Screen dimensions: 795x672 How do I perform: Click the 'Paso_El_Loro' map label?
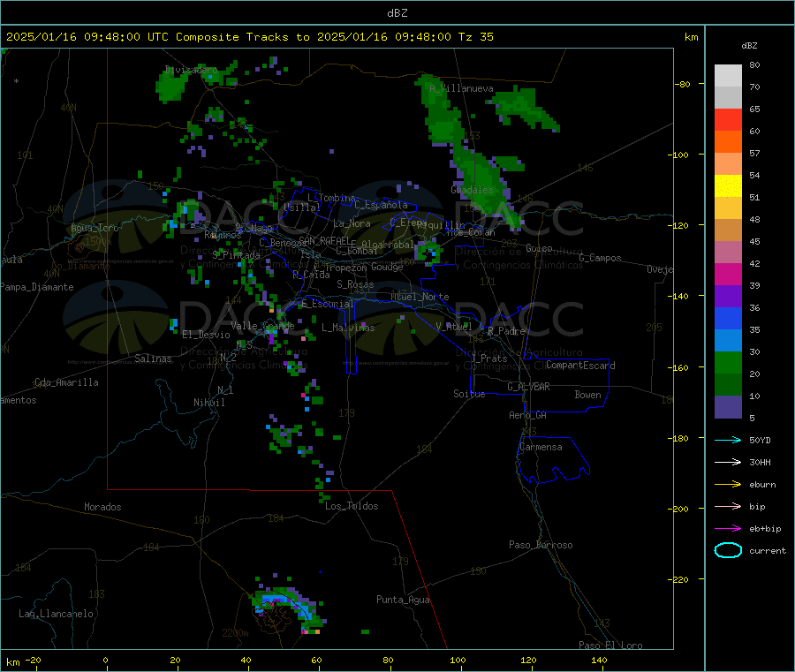coord(611,646)
